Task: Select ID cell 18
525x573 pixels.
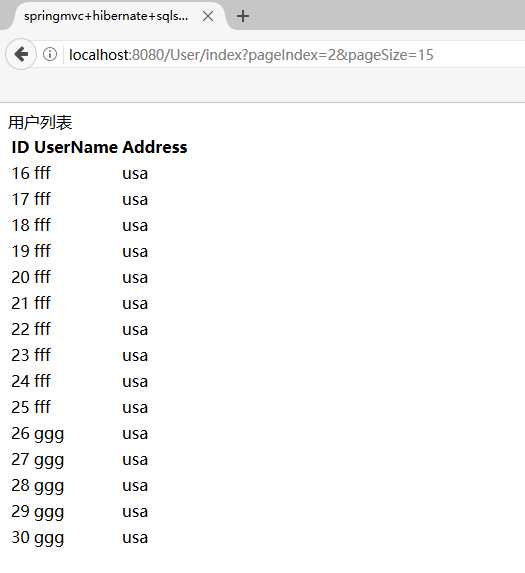Action: click(x=20, y=225)
